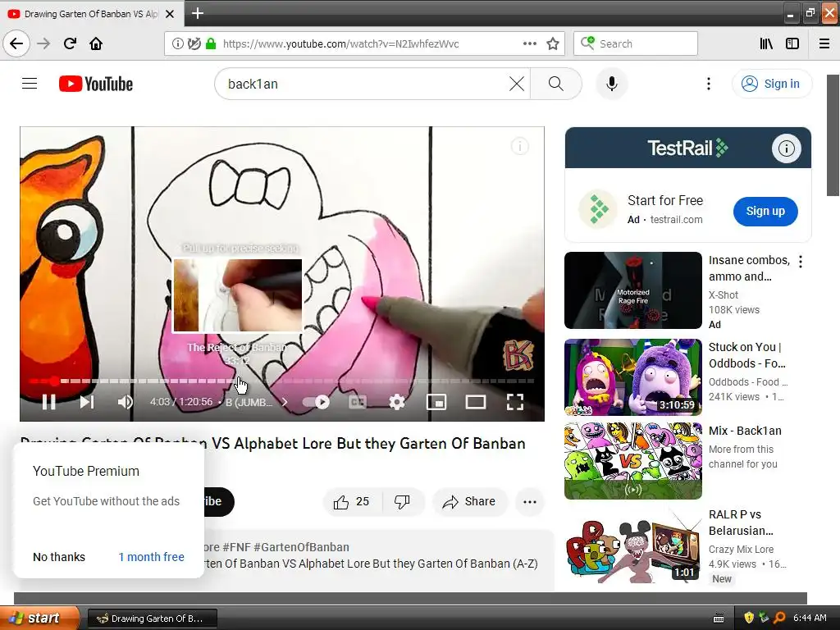Open the channel watermark in player
The width and height of the screenshot is (840, 630).
click(x=518, y=354)
